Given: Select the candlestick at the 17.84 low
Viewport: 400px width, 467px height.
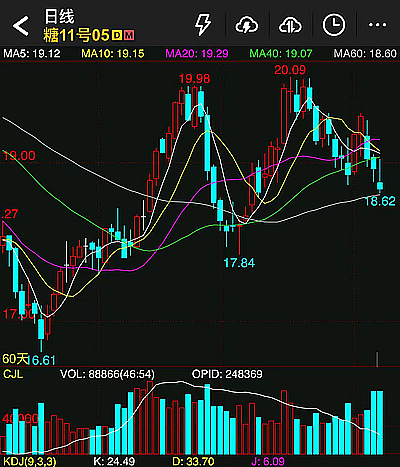Looking at the screenshot, I should pos(239,238).
